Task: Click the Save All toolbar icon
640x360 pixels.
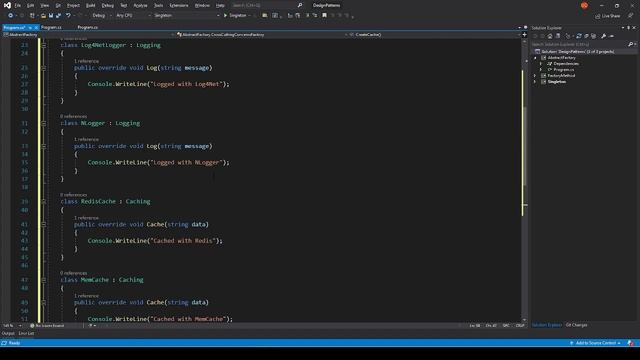Action: pyautogui.click(x=58, y=16)
